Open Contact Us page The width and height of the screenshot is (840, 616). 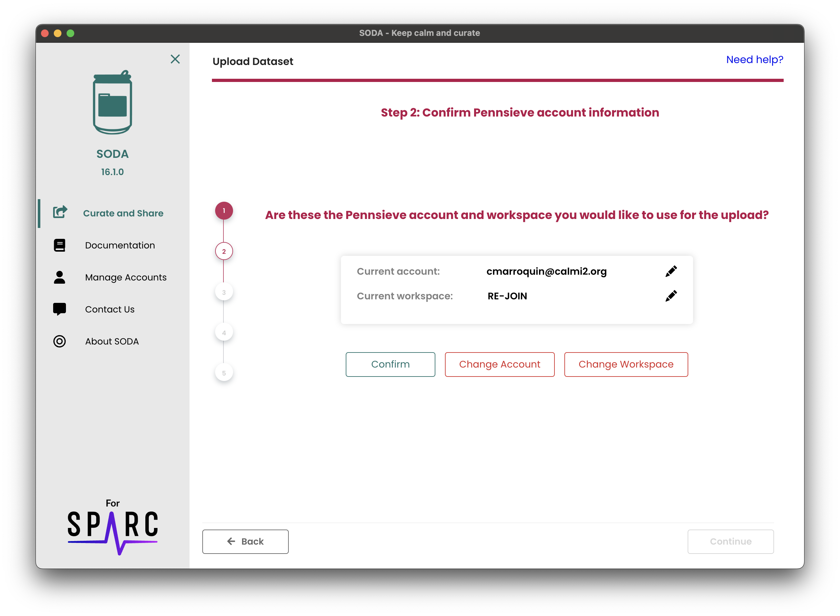[109, 310]
